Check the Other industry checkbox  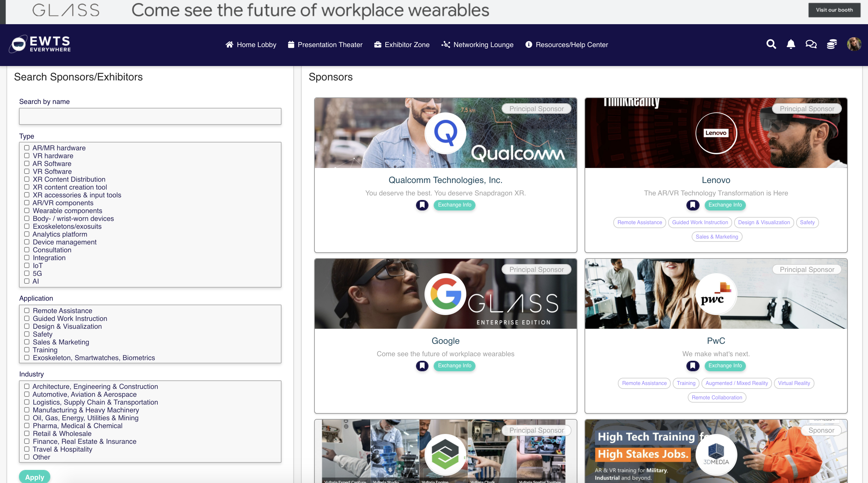pos(27,457)
